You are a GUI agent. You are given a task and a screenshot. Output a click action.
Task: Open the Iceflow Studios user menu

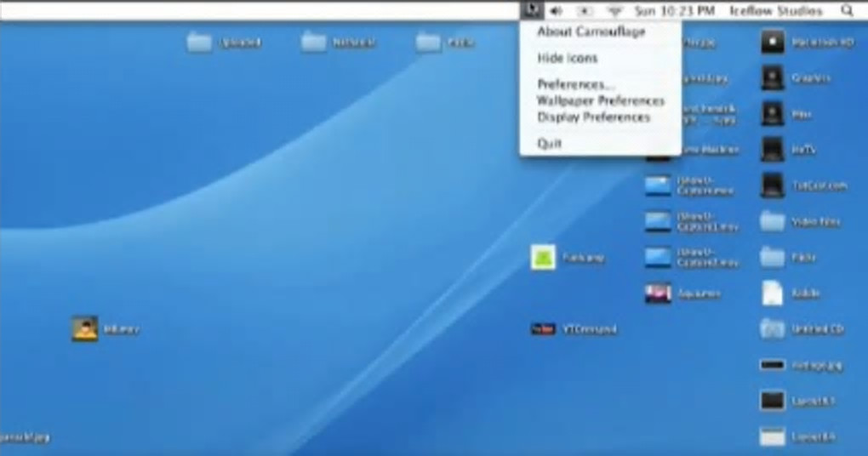776,10
